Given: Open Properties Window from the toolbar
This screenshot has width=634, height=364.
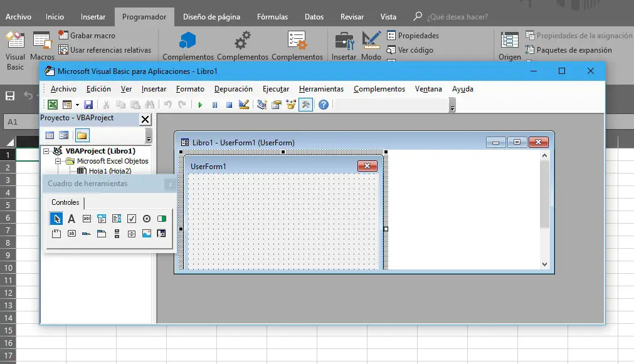Looking at the screenshot, I should click(x=277, y=105).
